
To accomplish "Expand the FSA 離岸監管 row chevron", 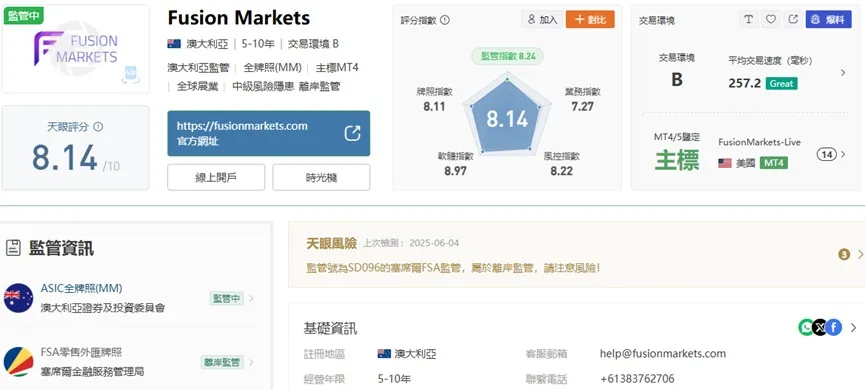I will [x=251, y=362].
